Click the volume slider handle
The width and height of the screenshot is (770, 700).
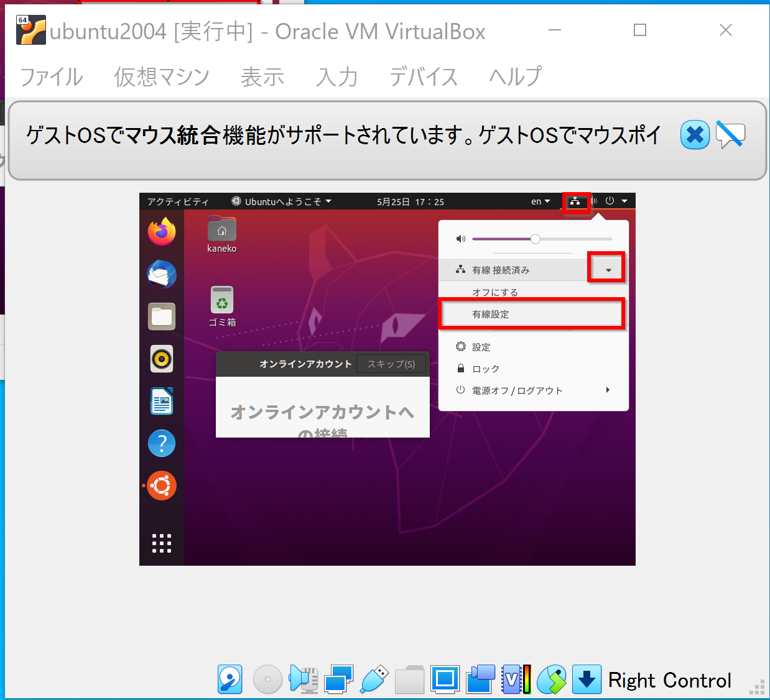(535, 239)
